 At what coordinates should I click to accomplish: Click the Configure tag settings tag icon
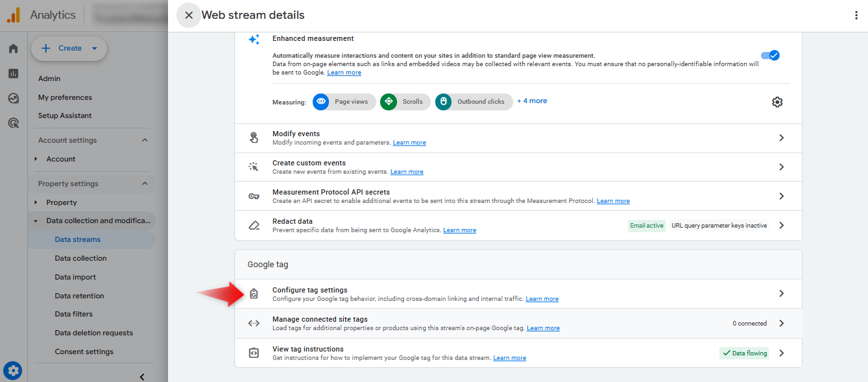coord(254,294)
